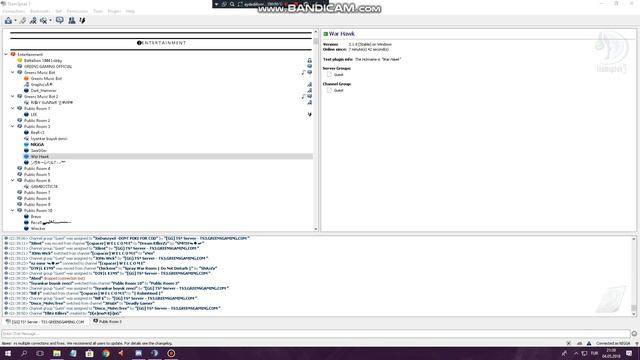Viewport: 640px width, 360px height.
Task: Collapse the Greens Music Bot channel
Action: pos(13,72)
